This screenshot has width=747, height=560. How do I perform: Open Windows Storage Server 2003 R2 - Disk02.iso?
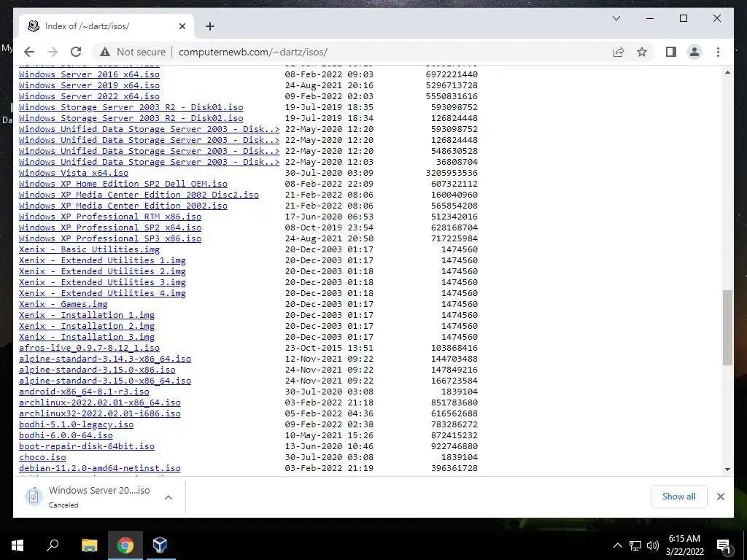(131, 118)
